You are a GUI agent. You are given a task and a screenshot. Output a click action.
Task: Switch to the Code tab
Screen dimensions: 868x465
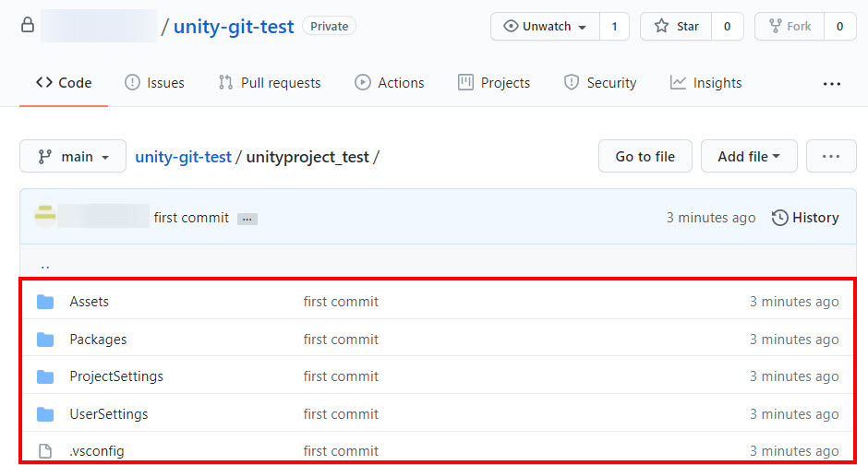click(64, 83)
